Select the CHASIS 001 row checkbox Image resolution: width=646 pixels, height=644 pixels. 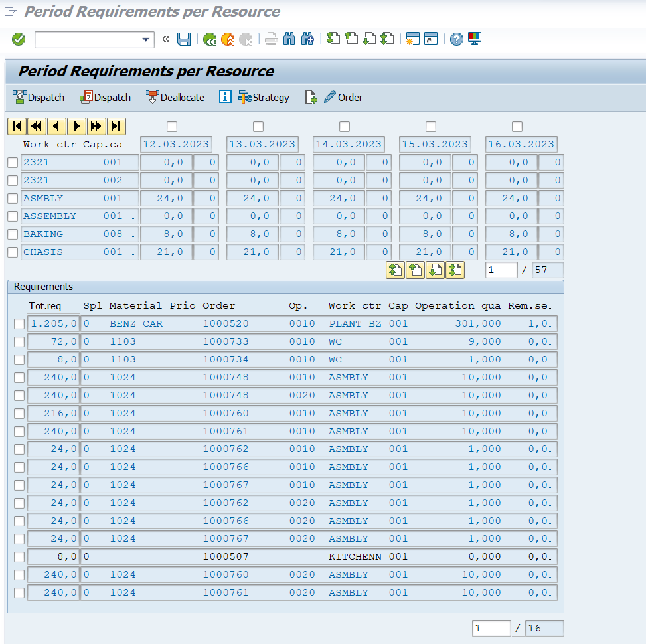pos(13,252)
